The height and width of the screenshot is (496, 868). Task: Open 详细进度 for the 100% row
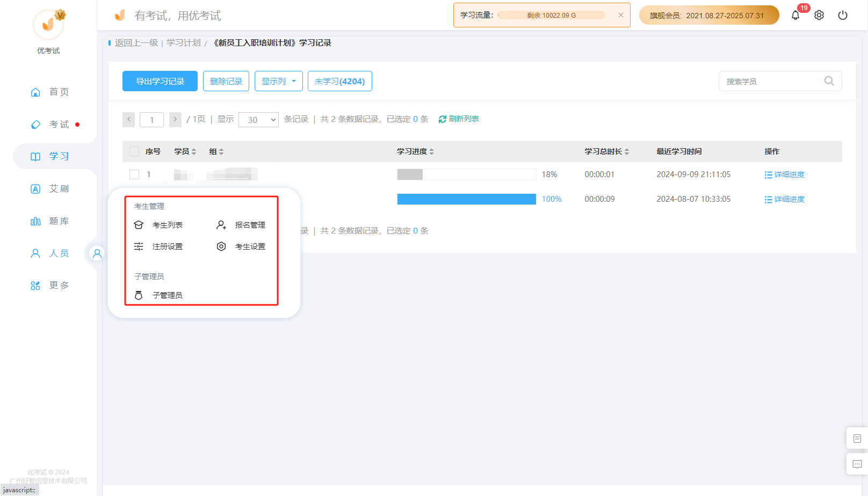point(785,199)
